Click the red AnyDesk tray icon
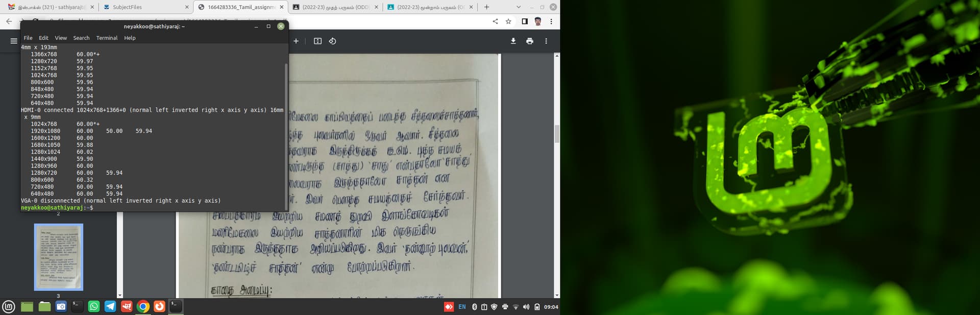980x315 pixels. click(449, 307)
